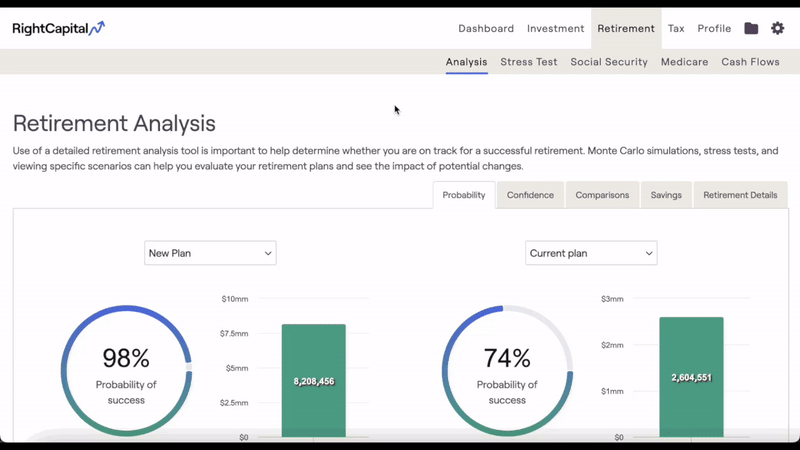This screenshot has width=800, height=450.
Task: Open the Comparisons tab
Action: [x=602, y=195]
